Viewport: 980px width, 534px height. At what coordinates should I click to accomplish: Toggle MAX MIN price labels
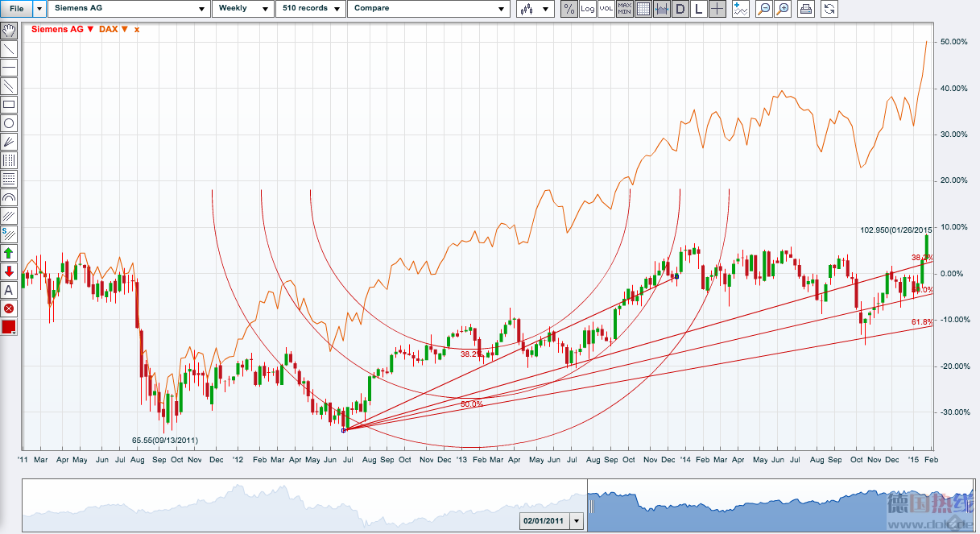(x=625, y=9)
